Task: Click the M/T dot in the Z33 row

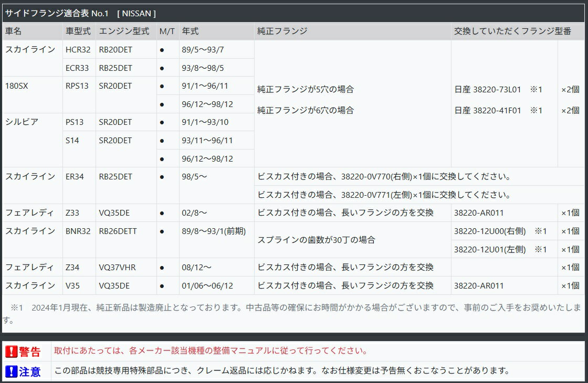Action: tap(162, 213)
